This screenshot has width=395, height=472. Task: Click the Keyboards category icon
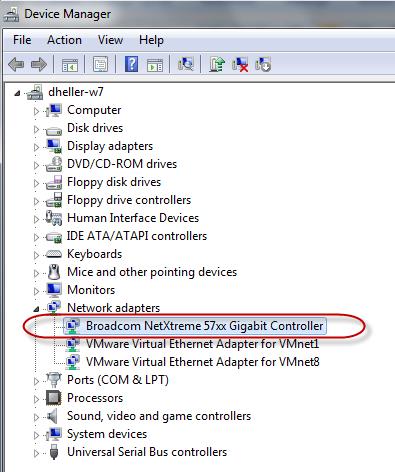point(54,254)
